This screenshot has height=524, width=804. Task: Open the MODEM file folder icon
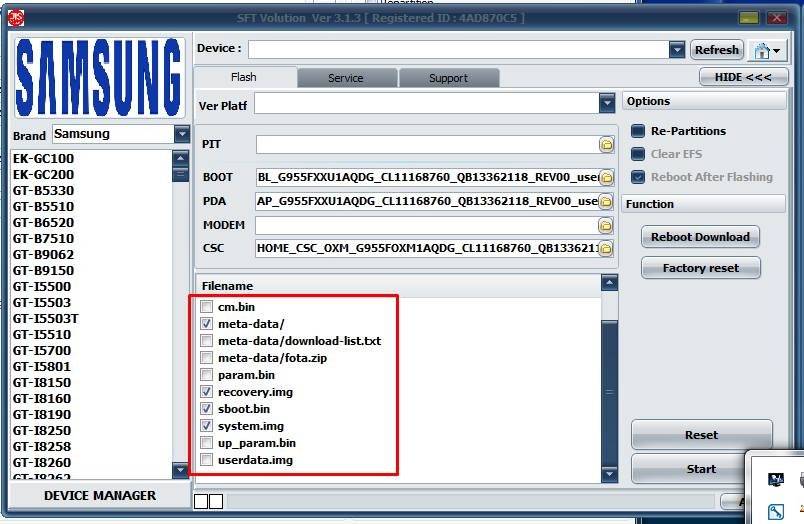606,225
